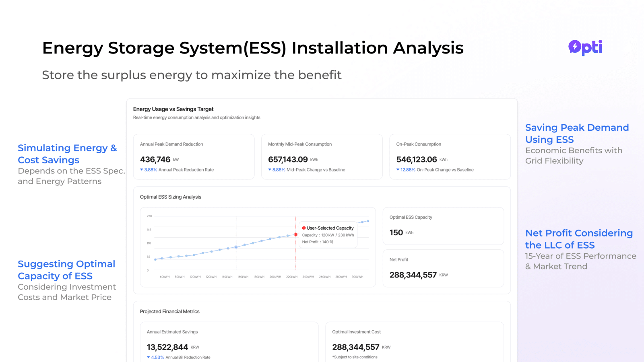
Task: Click the Annual Estimated Savings label
Action: pos(172,332)
